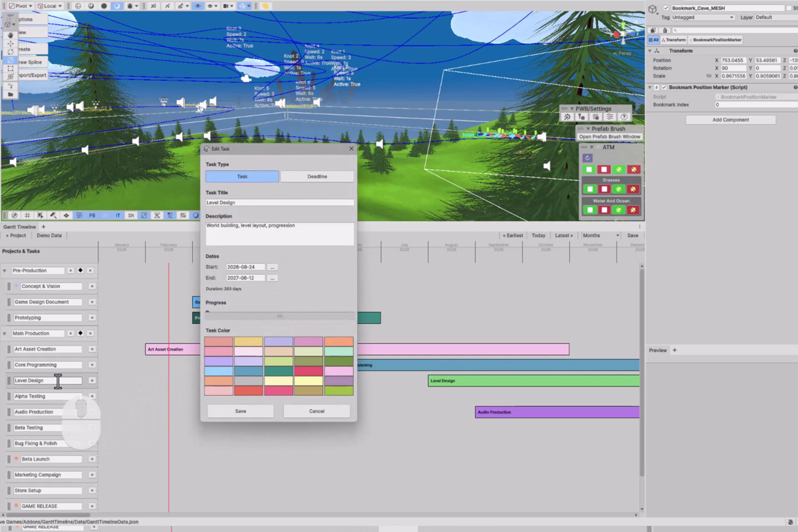Click Add Component button

pyautogui.click(x=731, y=120)
